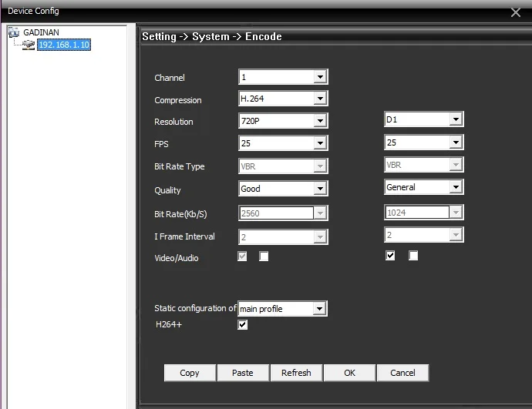
Task: Click the sub stream Bit Rate 1024 field
Action: [x=424, y=212]
